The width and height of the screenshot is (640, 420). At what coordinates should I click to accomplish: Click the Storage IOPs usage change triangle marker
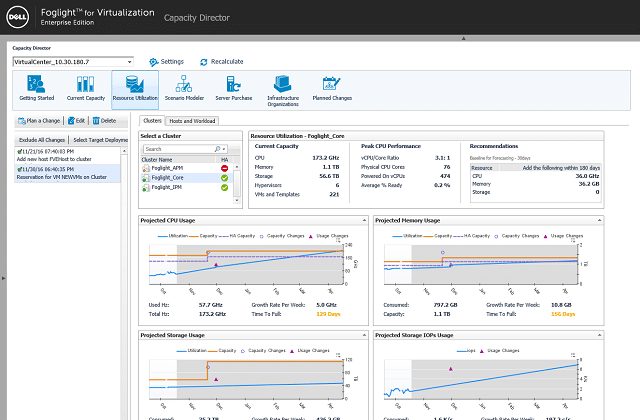click(x=451, y=369)
